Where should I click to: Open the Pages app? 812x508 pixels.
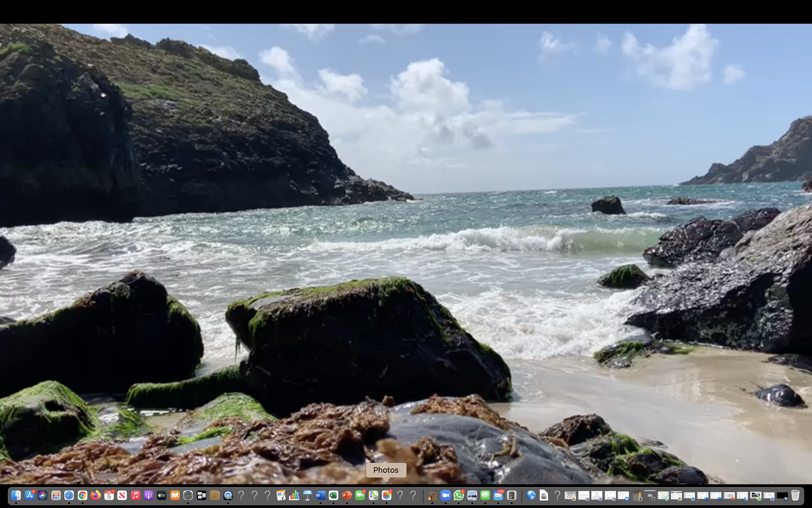pyautogui.click(x=281, y=495)
